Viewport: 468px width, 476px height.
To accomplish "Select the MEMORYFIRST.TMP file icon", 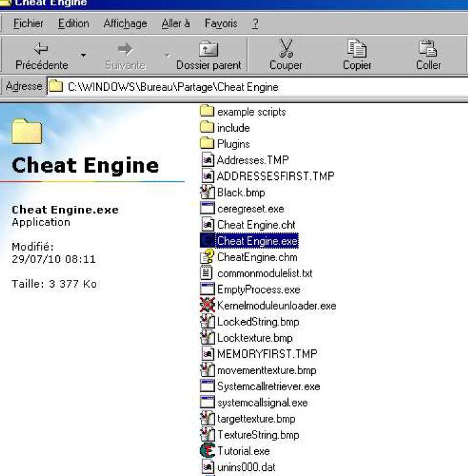I will tap(208, 353).
